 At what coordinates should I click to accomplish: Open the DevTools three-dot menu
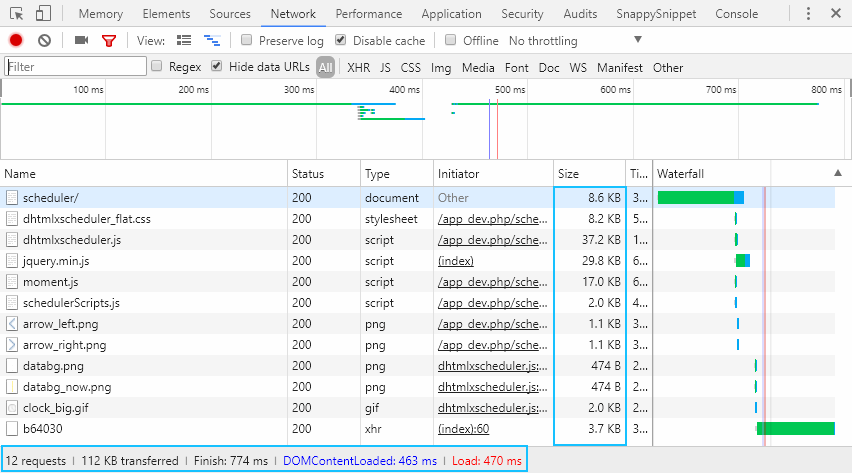808,14
